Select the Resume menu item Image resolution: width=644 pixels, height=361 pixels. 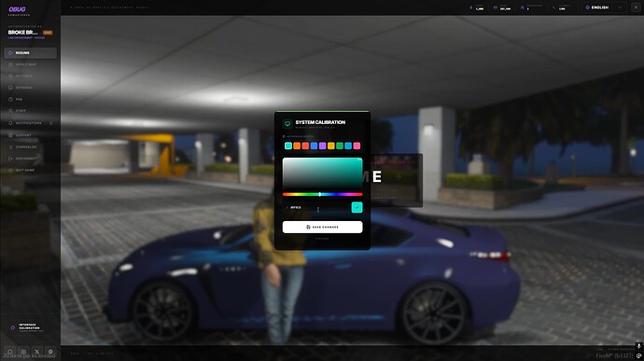31,53
